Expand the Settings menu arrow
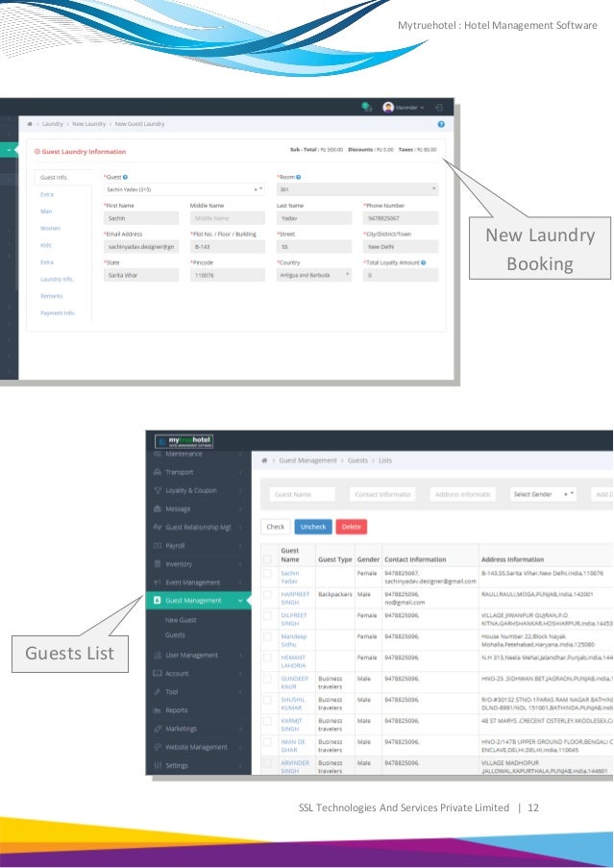The image size is (614, 868). click(240, 765)
